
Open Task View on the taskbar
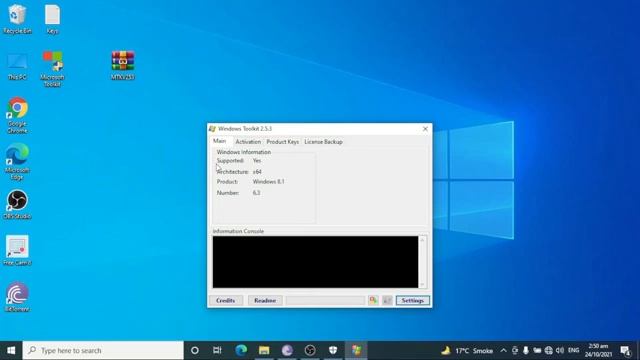click(217, 350)
